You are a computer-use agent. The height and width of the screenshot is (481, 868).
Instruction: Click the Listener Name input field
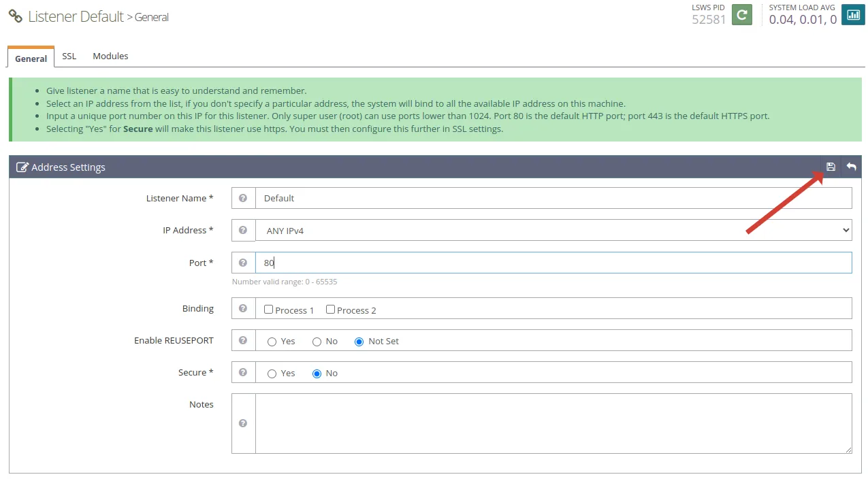pos(553,198)
